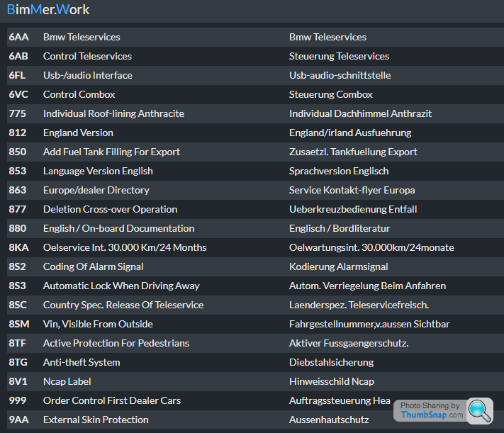Click 'England Version' description
This screenshot has height=433, width=504.
tap(78, 133)
